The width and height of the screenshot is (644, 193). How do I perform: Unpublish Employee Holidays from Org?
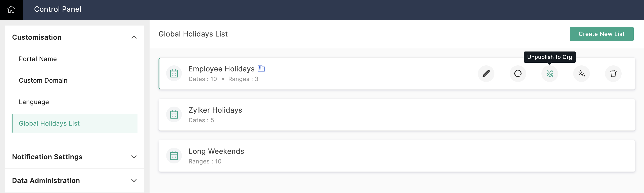pos(549,73)
